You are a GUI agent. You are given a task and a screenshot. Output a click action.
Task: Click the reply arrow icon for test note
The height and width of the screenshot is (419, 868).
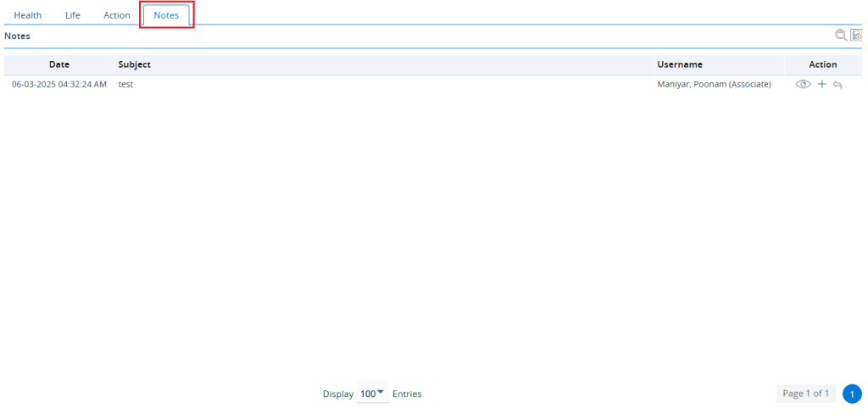[837, 85]
